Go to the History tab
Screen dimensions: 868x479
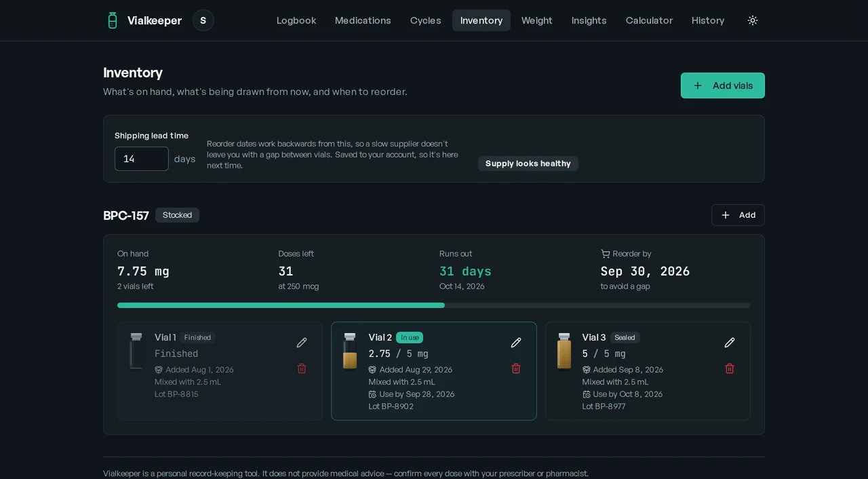click(x=708, y=20)
